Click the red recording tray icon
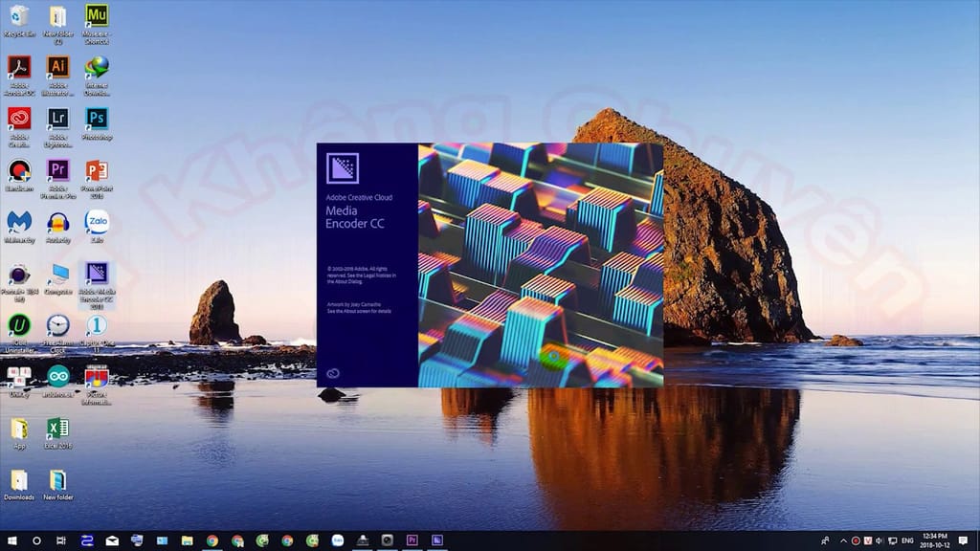 [856, 540]
